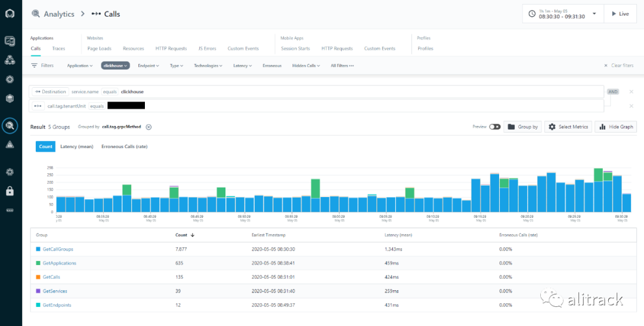Viewport: 644px width, 326px height.
Task: Remove the call.tag.grpcMethod grouping icon
Action: (148, 127)
